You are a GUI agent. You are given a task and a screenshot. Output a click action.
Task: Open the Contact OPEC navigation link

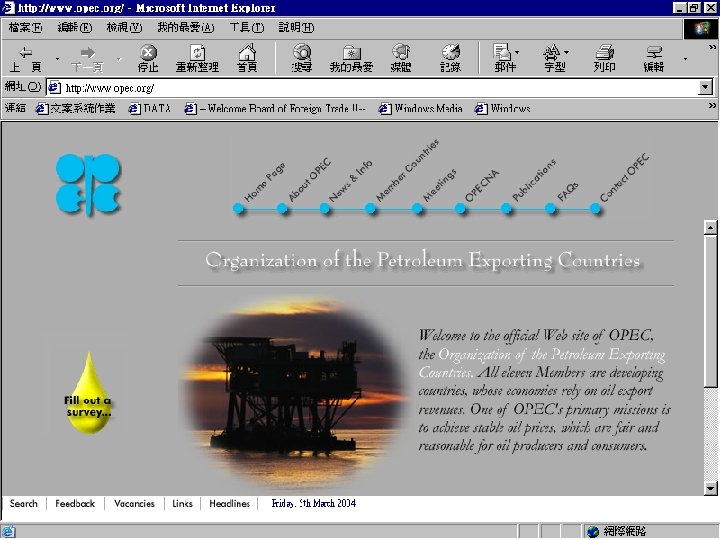tap(624, 178)
